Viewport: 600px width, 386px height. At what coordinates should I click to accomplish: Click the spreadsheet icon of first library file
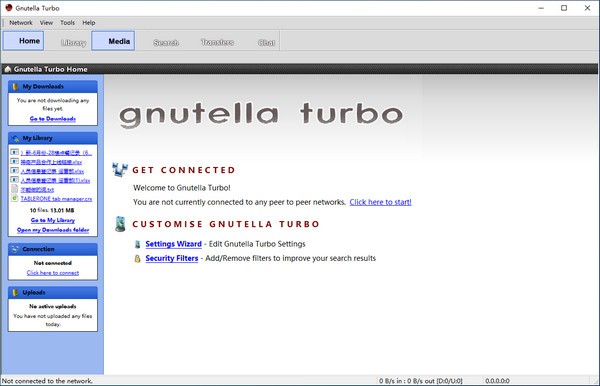point(15,152)
